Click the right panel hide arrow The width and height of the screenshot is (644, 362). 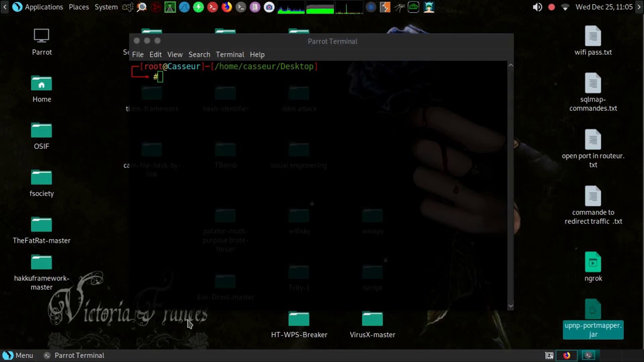pos(639,7)
